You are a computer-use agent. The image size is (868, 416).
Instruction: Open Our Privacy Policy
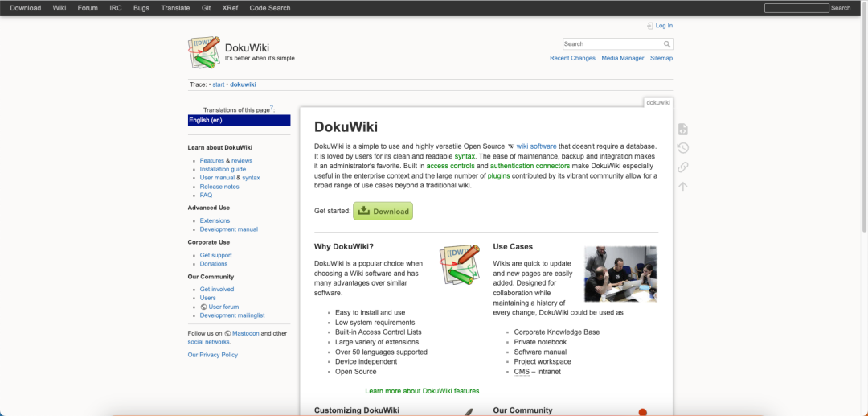[212, 355]
